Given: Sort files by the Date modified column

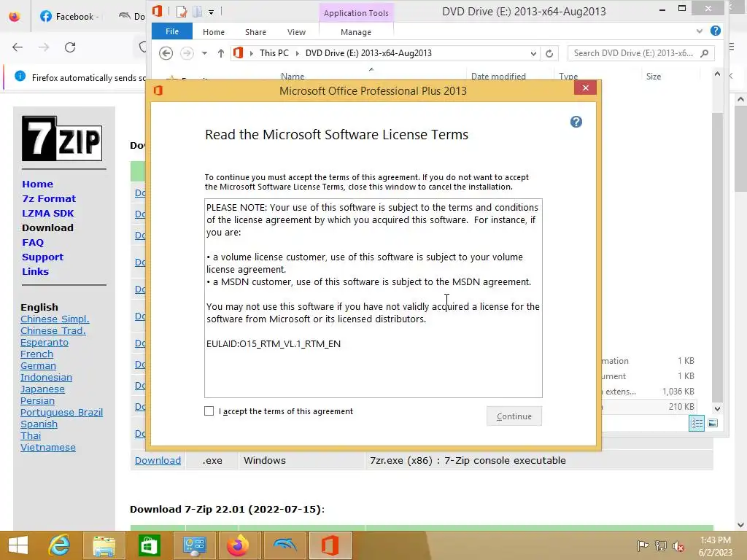Looking at the screenshot, I should coord(498,76).
